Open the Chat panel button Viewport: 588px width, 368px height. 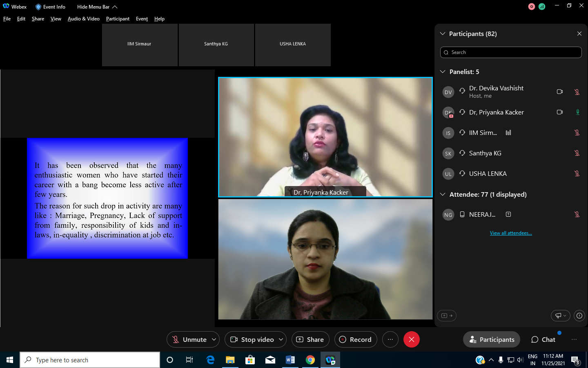(543, 339)
